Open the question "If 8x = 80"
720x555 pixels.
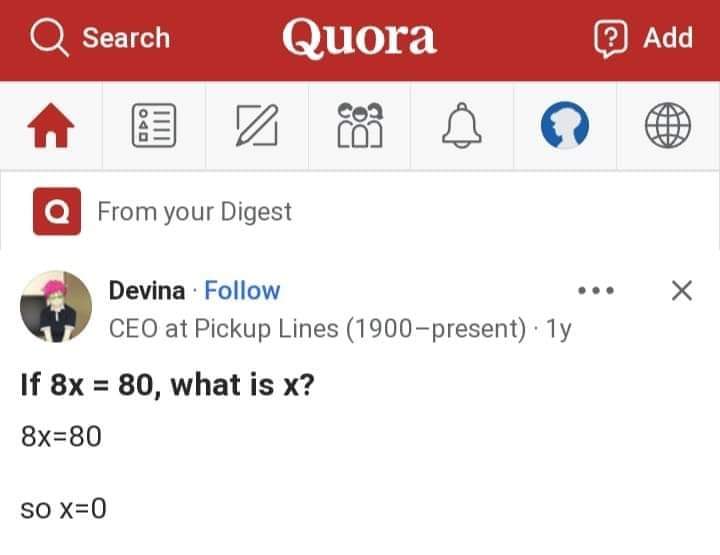pos(167,384)
